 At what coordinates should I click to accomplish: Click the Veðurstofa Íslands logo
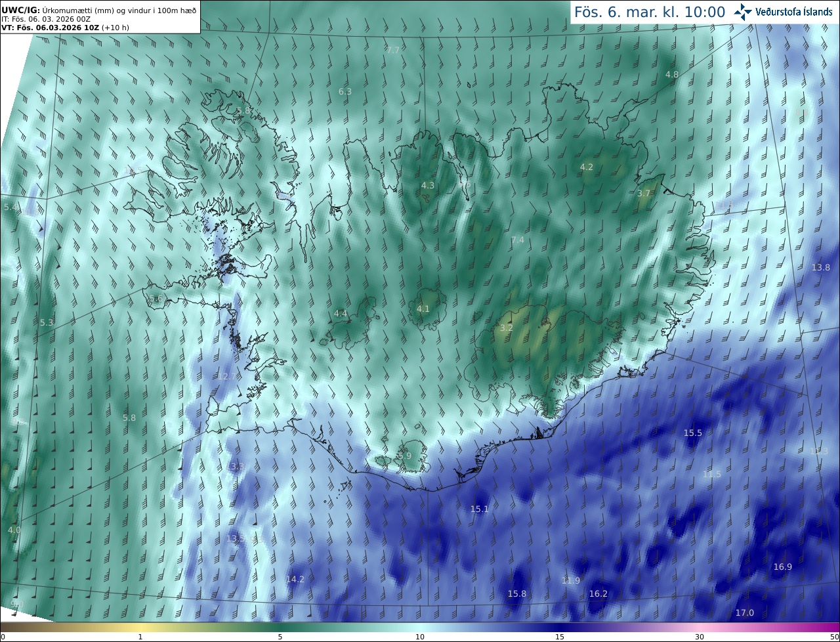[x=784, y=12]
